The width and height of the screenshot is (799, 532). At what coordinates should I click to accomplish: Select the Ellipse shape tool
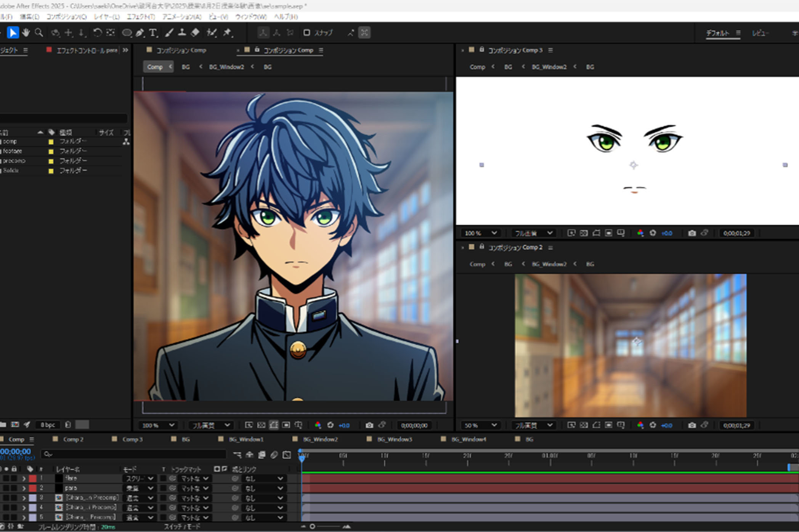tap(127, 33)
